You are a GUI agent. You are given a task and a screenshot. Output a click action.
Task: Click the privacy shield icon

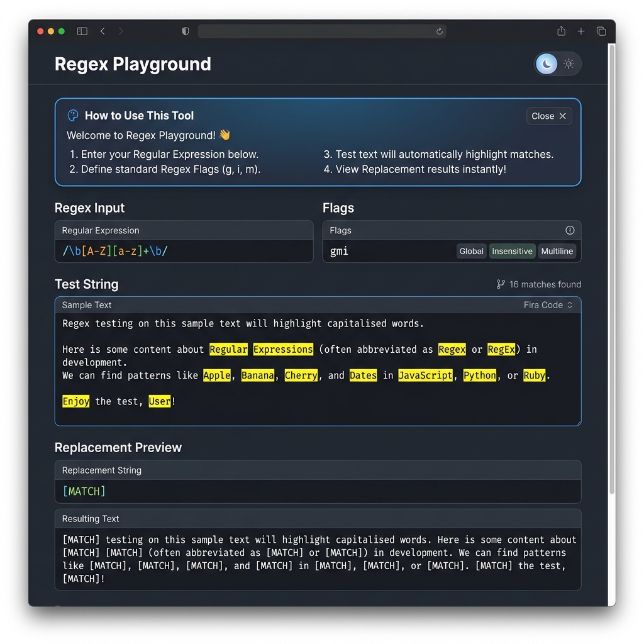click(186, 31)
